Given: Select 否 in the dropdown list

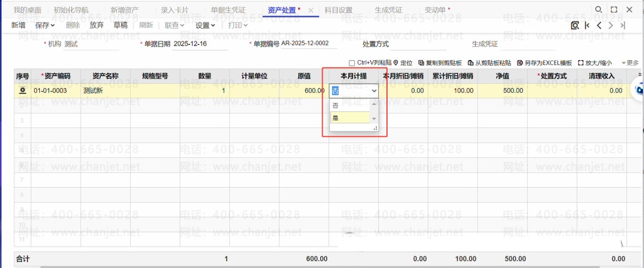Looking at the screenshot, I should pyautogui.click(x=350, y=105).
